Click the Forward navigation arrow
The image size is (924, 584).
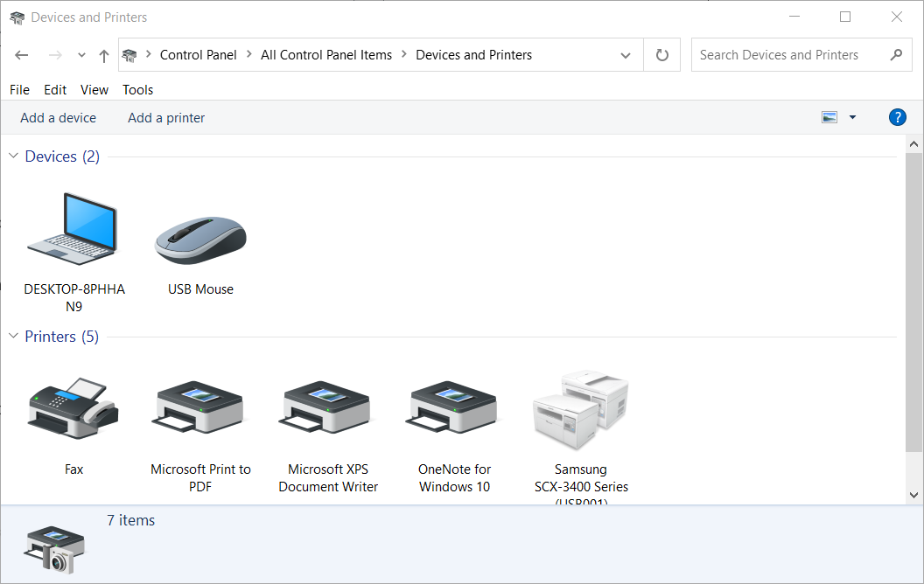tap(55, 55)
